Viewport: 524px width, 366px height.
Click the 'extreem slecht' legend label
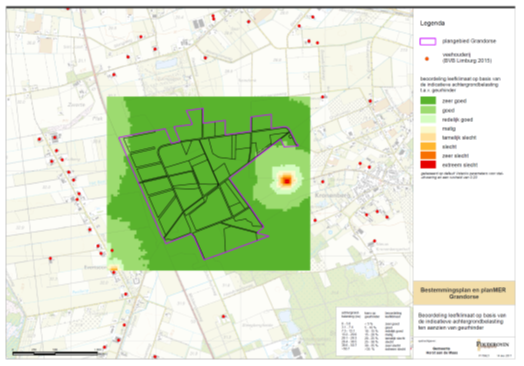460,165
